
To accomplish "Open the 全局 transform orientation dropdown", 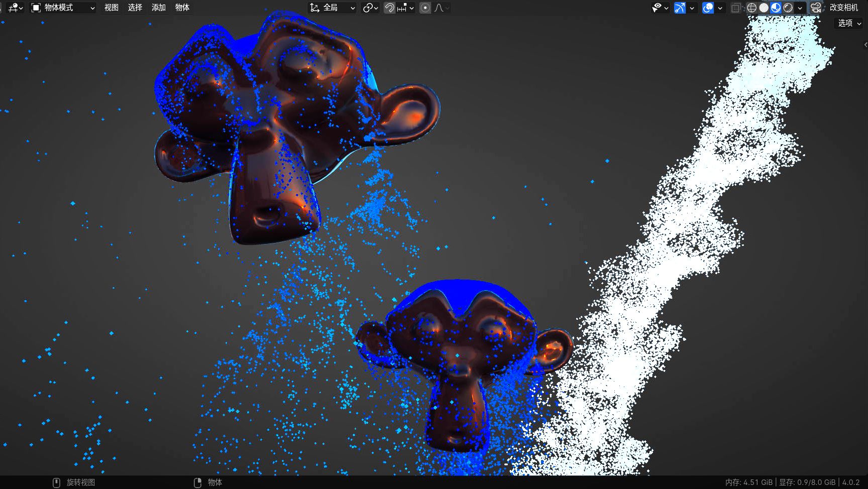I will click(x=332, y=8).
